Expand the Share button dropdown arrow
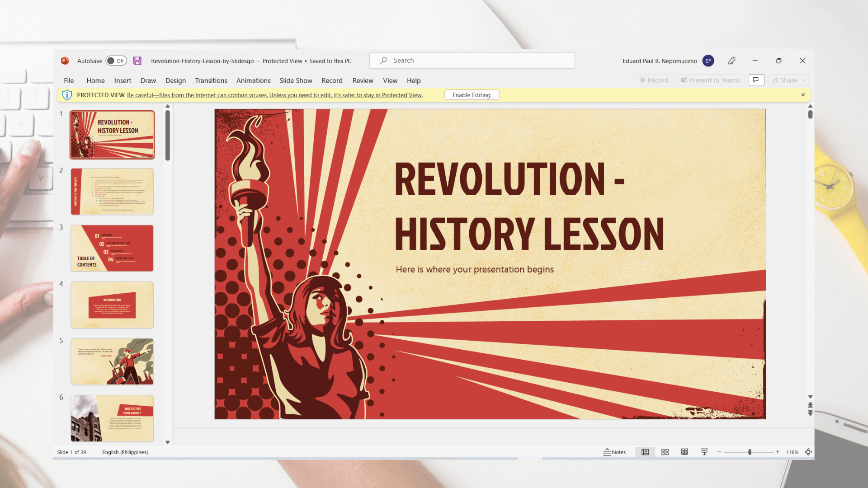 pos(804,80)
